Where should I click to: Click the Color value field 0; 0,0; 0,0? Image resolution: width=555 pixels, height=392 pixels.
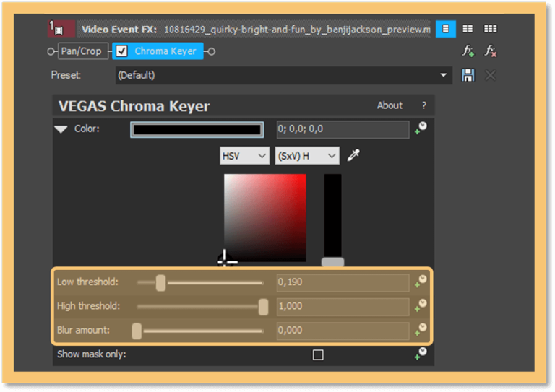(x=343, y=129)
